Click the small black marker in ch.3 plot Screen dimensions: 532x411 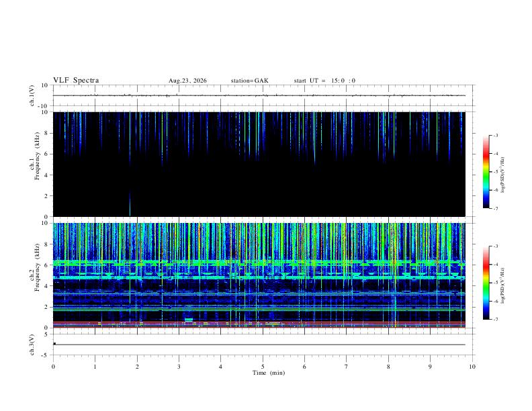coord(54,344)
